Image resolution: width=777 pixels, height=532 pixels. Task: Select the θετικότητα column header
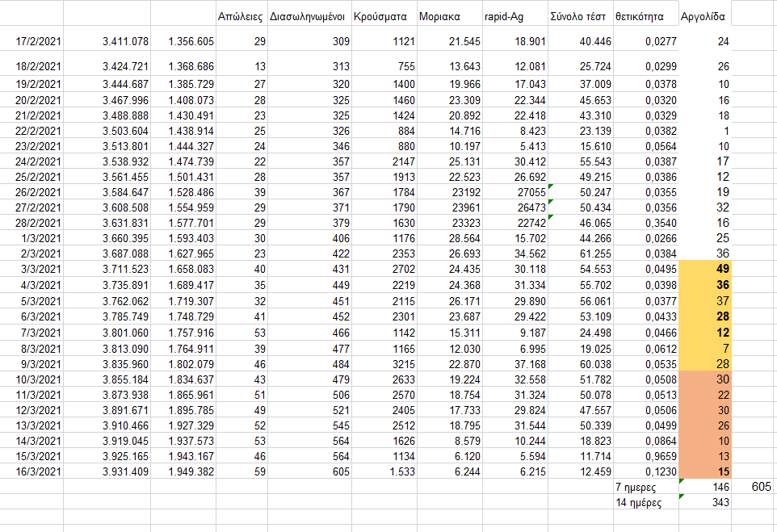(x=645, y=16)
